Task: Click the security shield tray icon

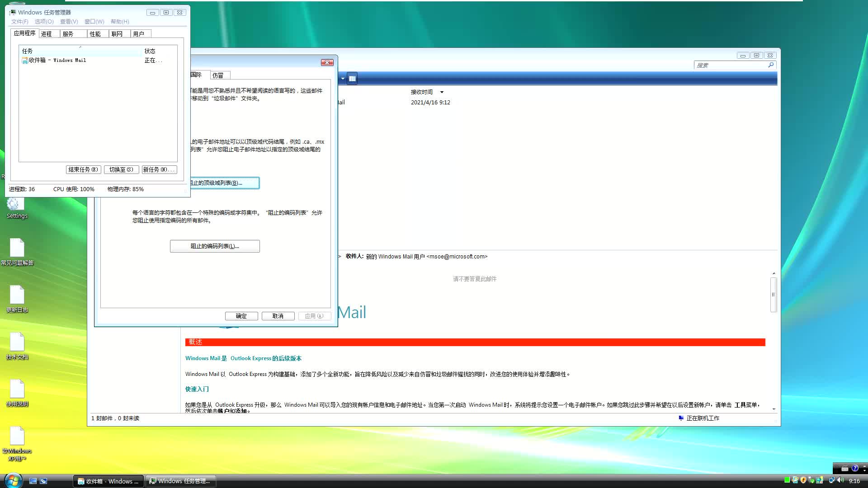Action: click(803, 480)
